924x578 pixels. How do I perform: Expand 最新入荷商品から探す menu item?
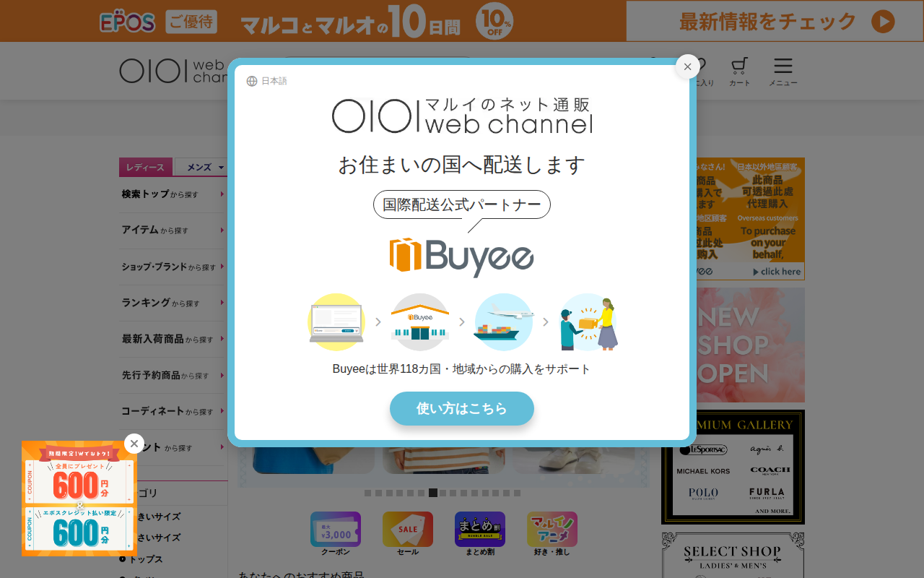click(x=173, y=339)
